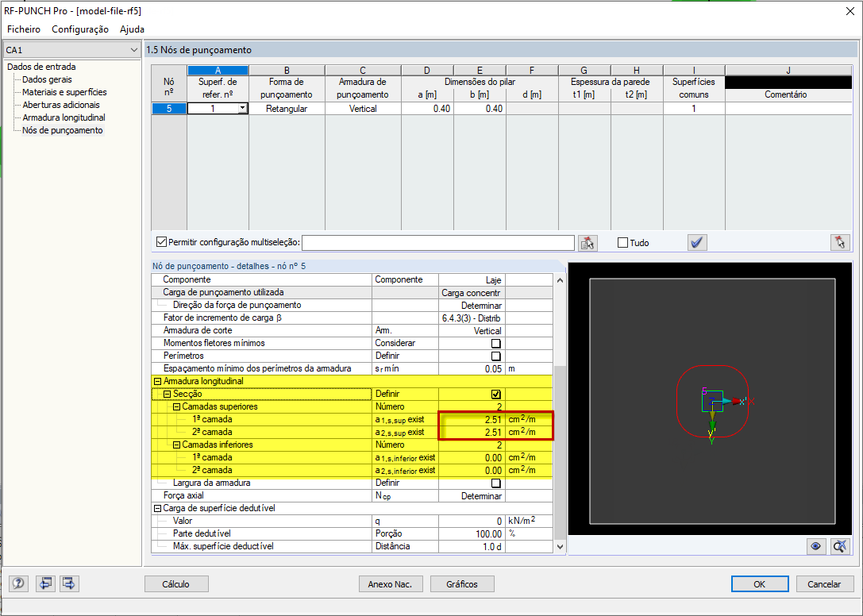Collapse Carga de superfície dedutível group

click(157, 509)
